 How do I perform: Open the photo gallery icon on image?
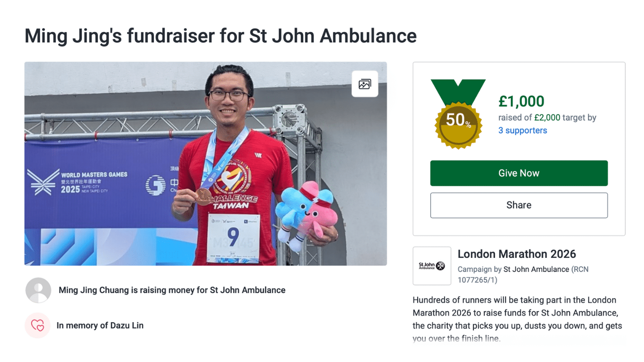[364, 84]
